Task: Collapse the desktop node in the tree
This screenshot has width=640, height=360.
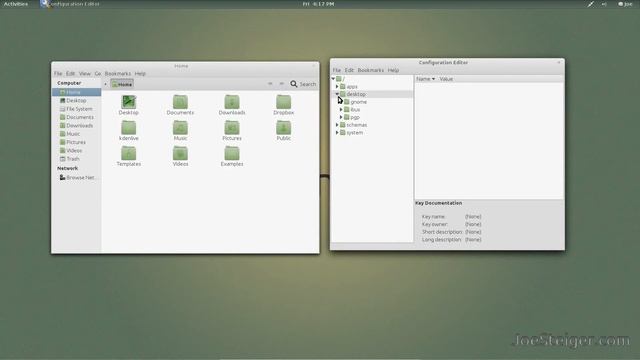Action: (x=337, y=94)
